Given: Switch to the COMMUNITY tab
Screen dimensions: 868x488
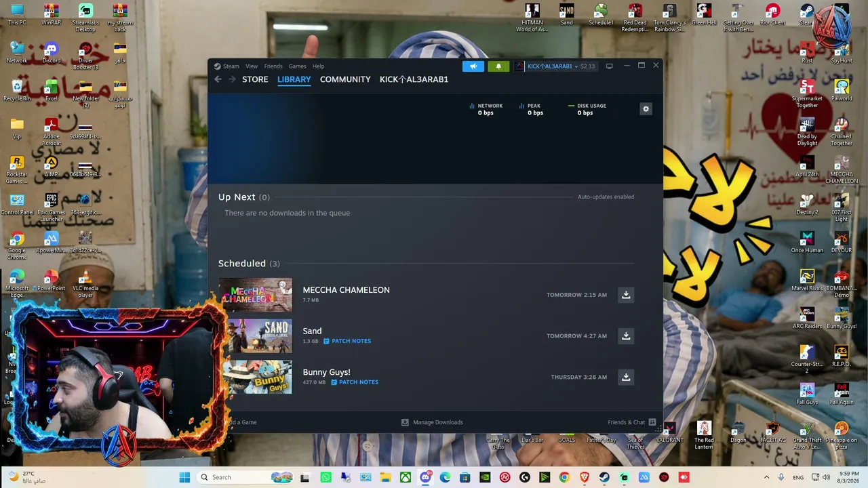Looking at the screenshot, I should (x=345, y=79).
